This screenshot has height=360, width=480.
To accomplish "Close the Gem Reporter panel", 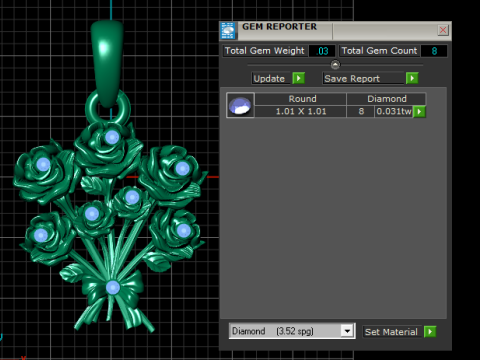I will [443, 30].
